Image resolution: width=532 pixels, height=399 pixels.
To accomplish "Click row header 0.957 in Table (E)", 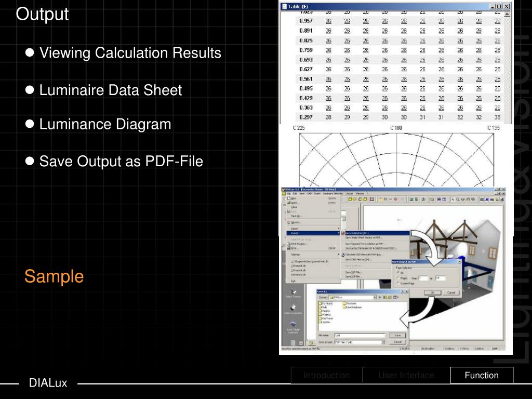I will (x=306, y=21).
